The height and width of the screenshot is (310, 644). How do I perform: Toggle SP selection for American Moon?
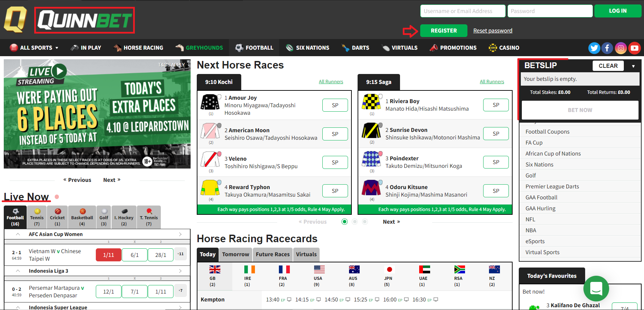pyautogui.click(x=335, y=134)
